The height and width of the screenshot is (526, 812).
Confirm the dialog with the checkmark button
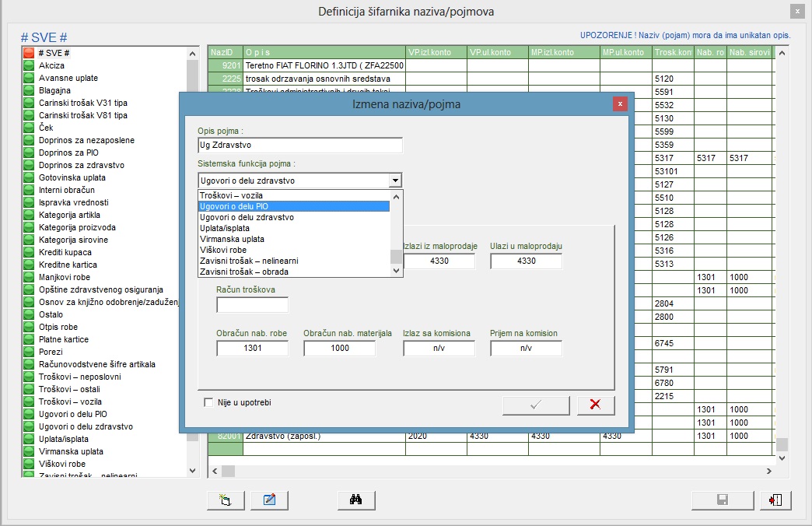pyautogui.click(x=536, y=405)
